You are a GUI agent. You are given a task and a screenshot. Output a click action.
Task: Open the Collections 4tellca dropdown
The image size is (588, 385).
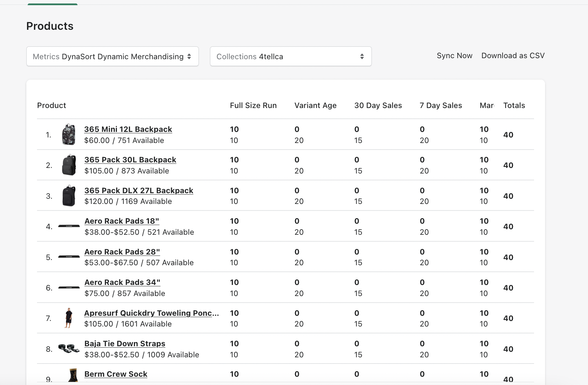point(291,56)
